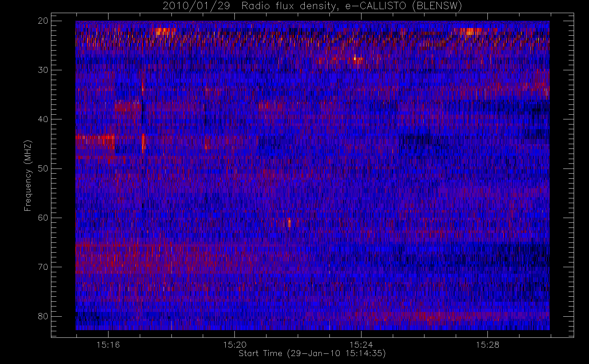589x364 pixels.
Task: Click the plot title 'Radio flux density, e-CALLISTO (BLENSW)'
Action: [x=352, y=6]
